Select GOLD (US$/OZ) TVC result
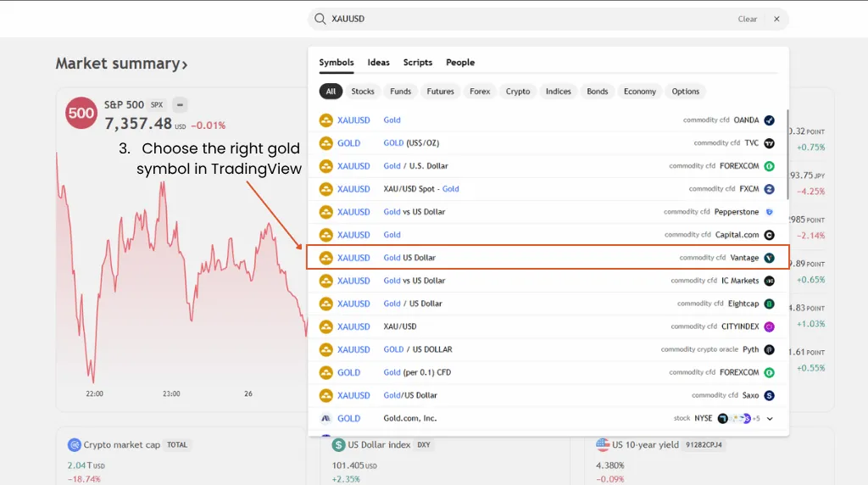868x485 pixels. 548,143
